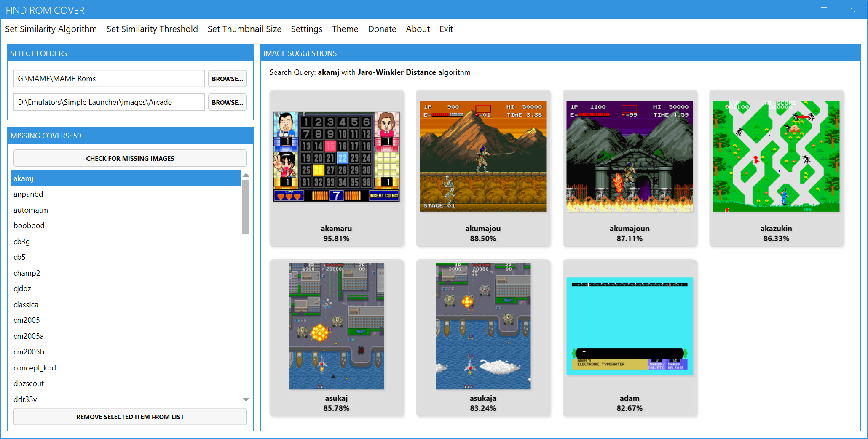Choose the asukaj cover thumbnail

[336, 326]
